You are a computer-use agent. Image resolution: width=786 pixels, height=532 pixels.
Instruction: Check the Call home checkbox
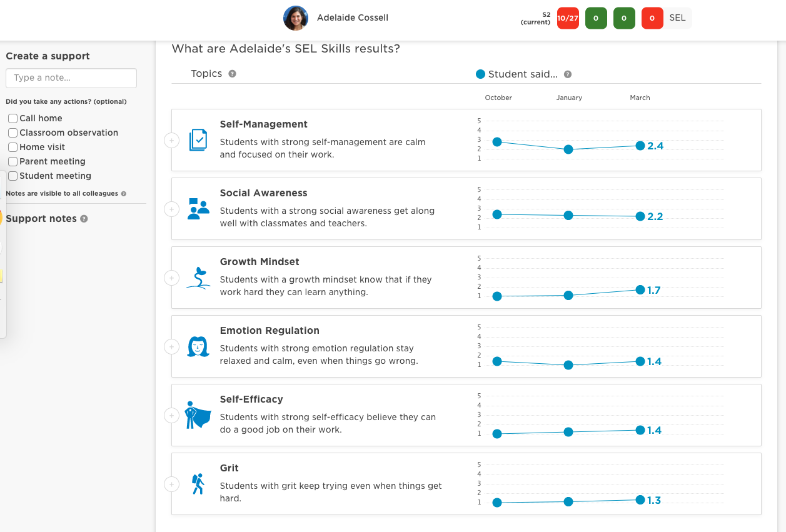tap(13, 118)
